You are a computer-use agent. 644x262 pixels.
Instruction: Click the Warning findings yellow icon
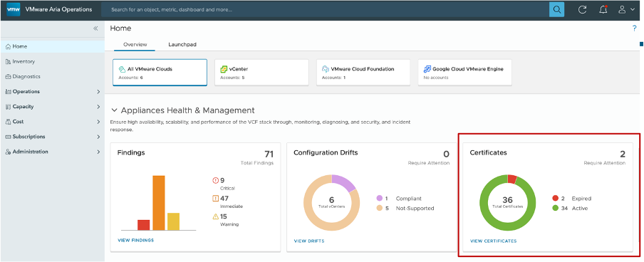click(x=216, y=216)
